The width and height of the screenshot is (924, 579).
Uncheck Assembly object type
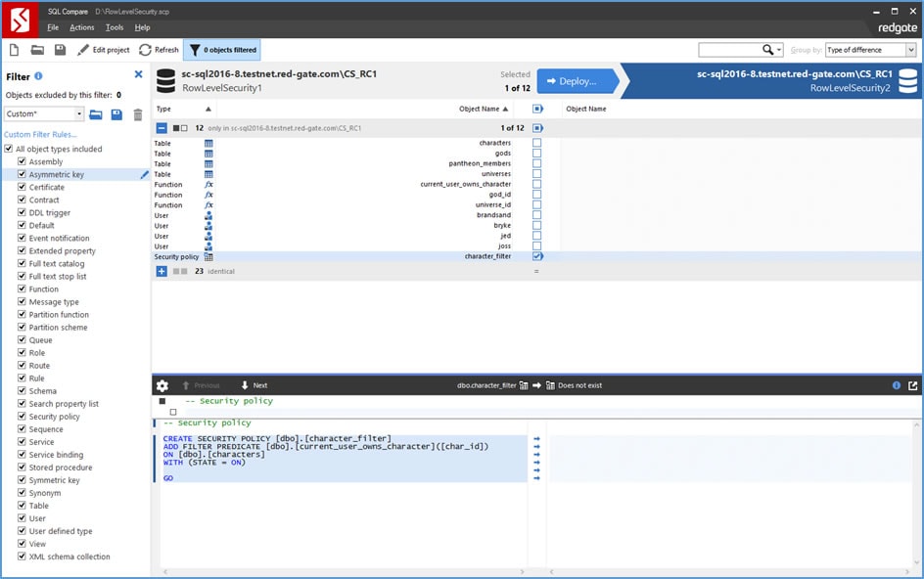point(22,161)
